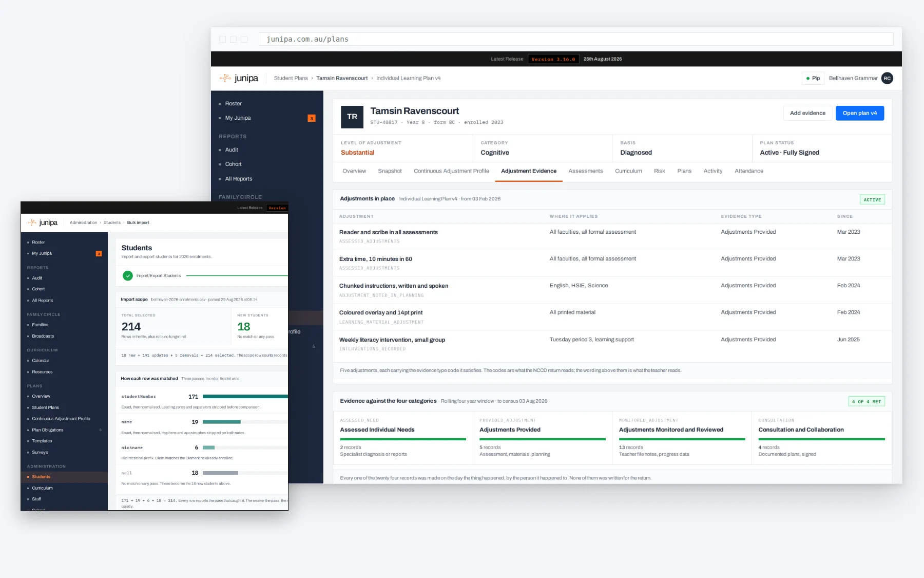This screenshot has height=578, width=924.
Task: Open All Reports in the plans window sidebar
Action: click(239, 179)
